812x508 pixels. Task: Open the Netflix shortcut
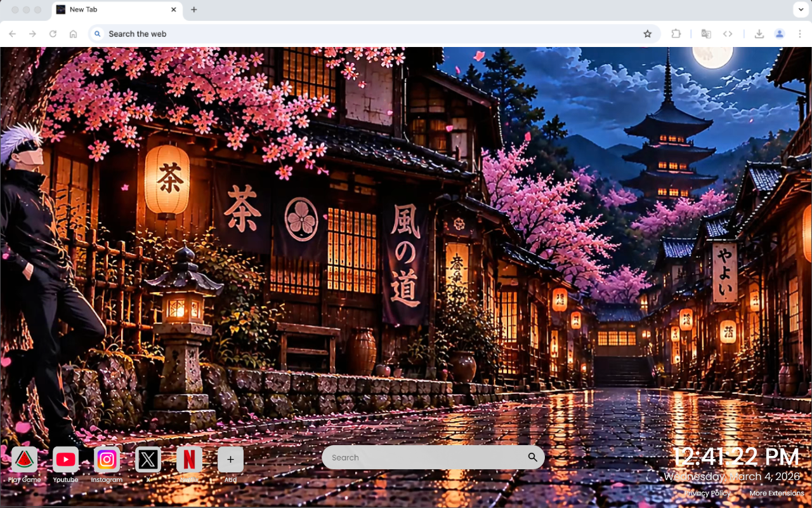(189, 459)
